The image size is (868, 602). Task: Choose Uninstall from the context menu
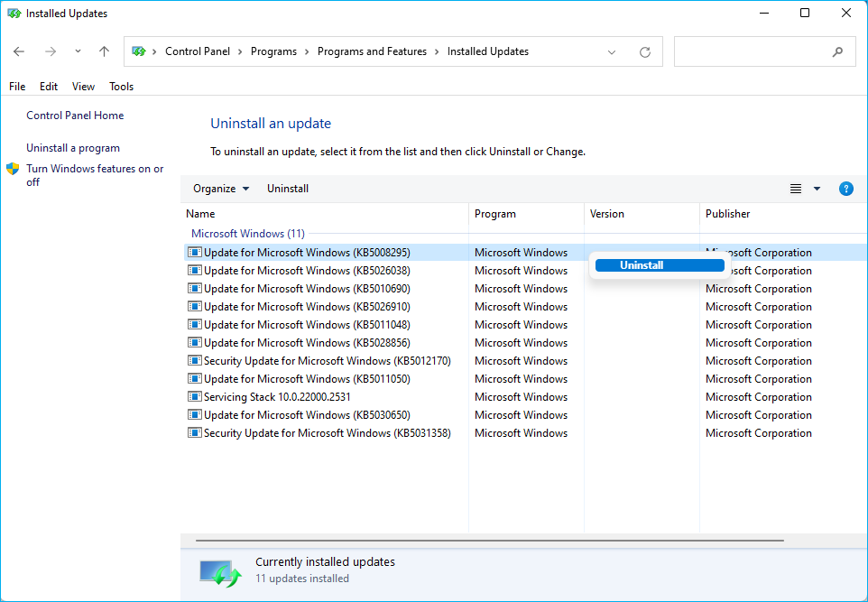tap(660, 264)
